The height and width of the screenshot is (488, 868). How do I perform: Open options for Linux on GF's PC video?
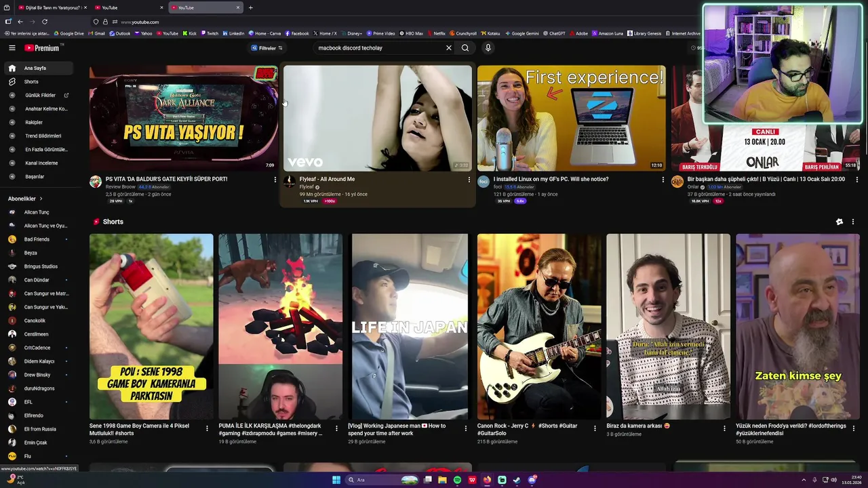[x=663, y=180]
